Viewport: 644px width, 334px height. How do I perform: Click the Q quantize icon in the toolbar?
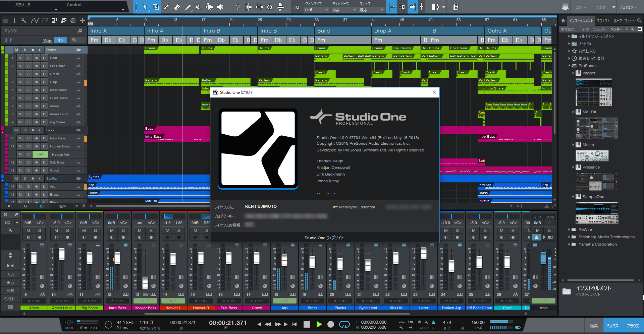(x=270, y=7)
